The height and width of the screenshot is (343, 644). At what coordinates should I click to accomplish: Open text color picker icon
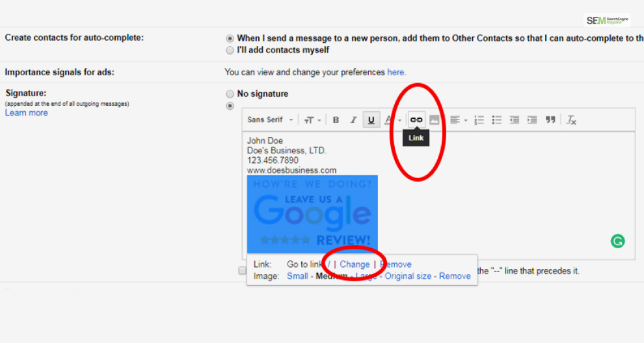click(x=388, y=120)
